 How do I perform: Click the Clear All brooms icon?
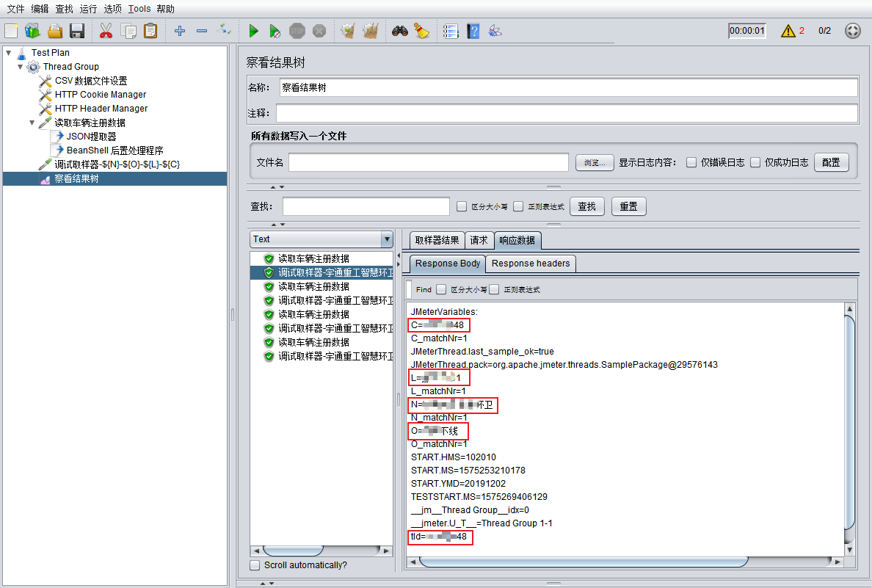[x=371, y=31]
